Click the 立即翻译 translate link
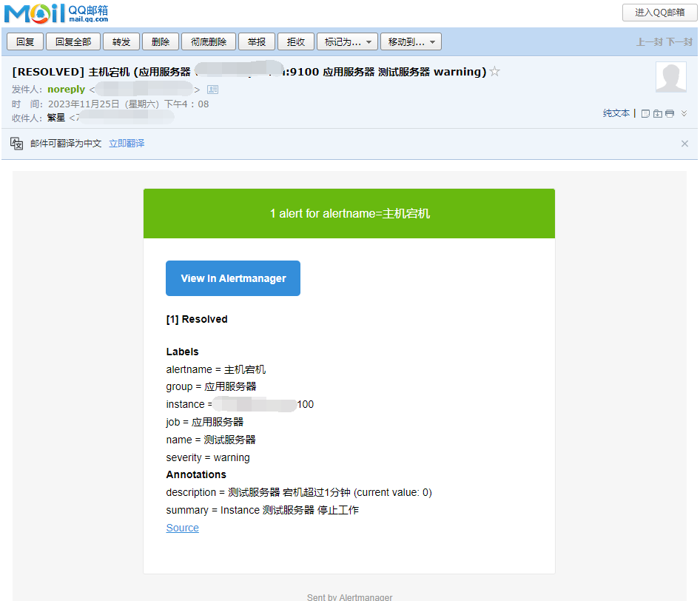 (x=127, y=144)
